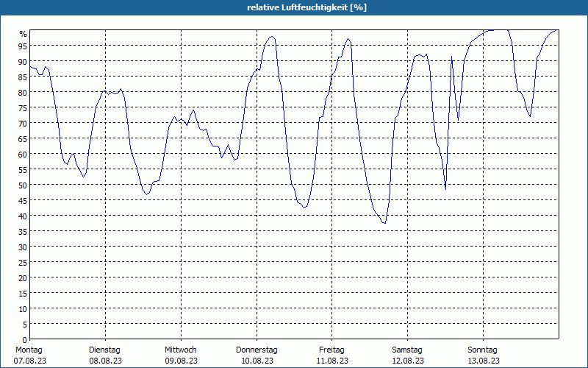This screenshot has height=368, width=588.
Task: Click the '15' y-axis value
Action: [x=23, y=294]
